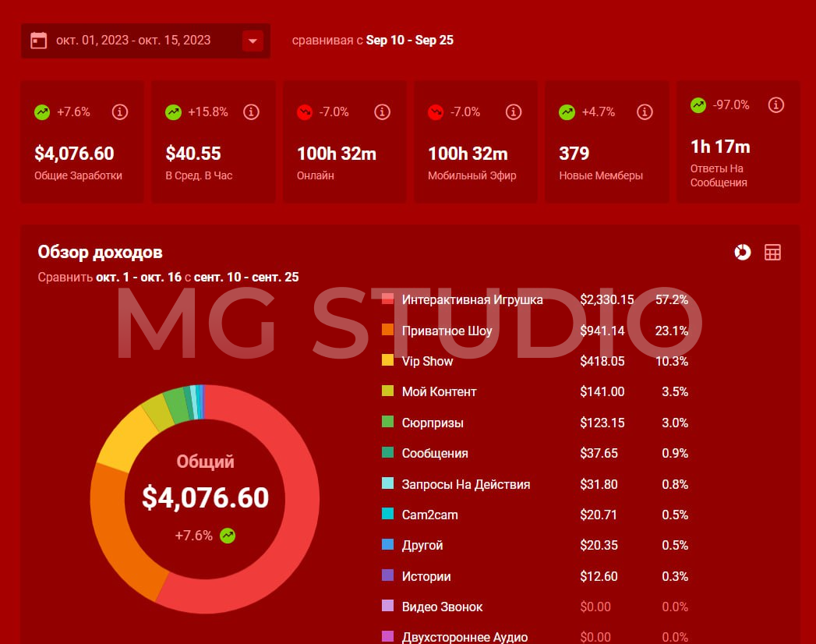Click info icon on Ответы На Сообщения card
Viewport: 816px width, 644px height.
click(775, 104)
